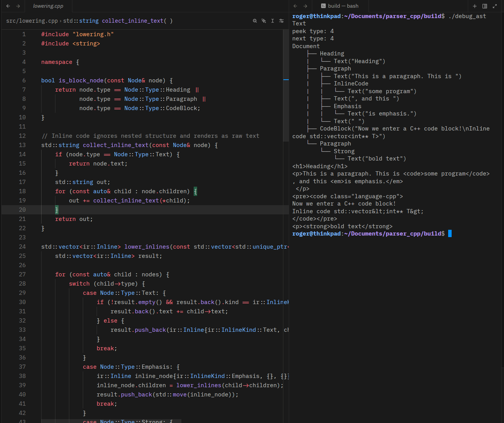This screenshot has height=423, width=504.
Task: Click 'Document' root in terminal tree
Action: [x=306, y=46]
